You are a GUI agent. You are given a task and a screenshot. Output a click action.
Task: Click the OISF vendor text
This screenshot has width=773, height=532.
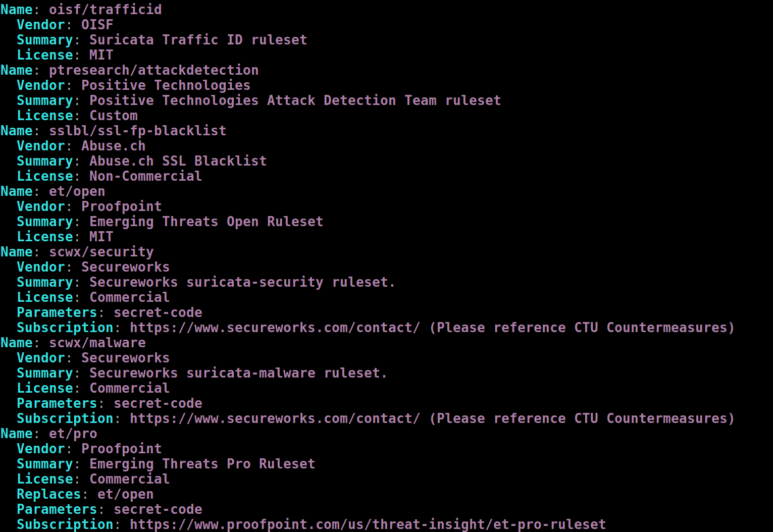(x=97, y=25)
